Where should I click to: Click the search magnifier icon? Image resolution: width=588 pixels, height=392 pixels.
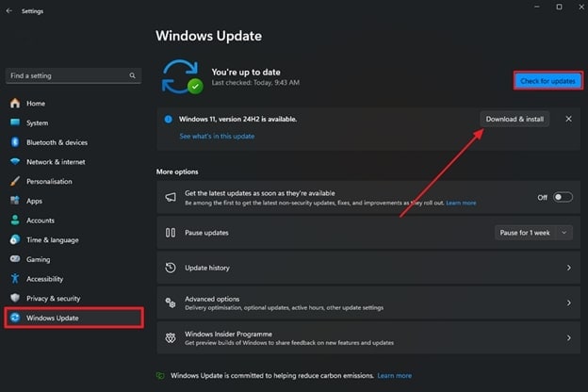pyautogui.click(x=132, y=75)
